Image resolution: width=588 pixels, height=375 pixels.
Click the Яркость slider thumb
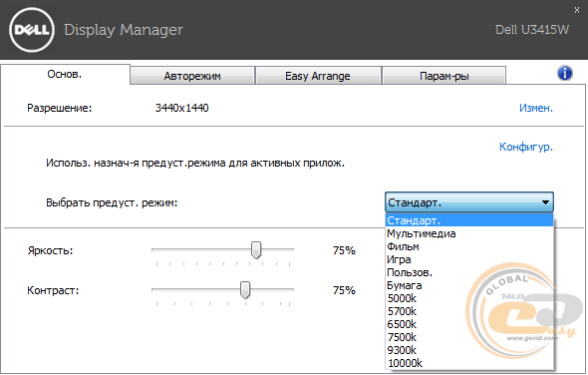click(256, 250)
